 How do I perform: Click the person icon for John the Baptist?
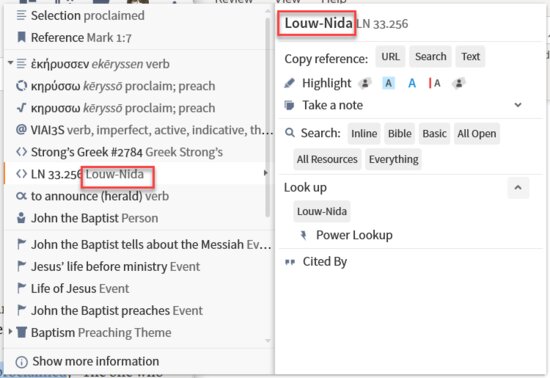click(x=21, y=218)
